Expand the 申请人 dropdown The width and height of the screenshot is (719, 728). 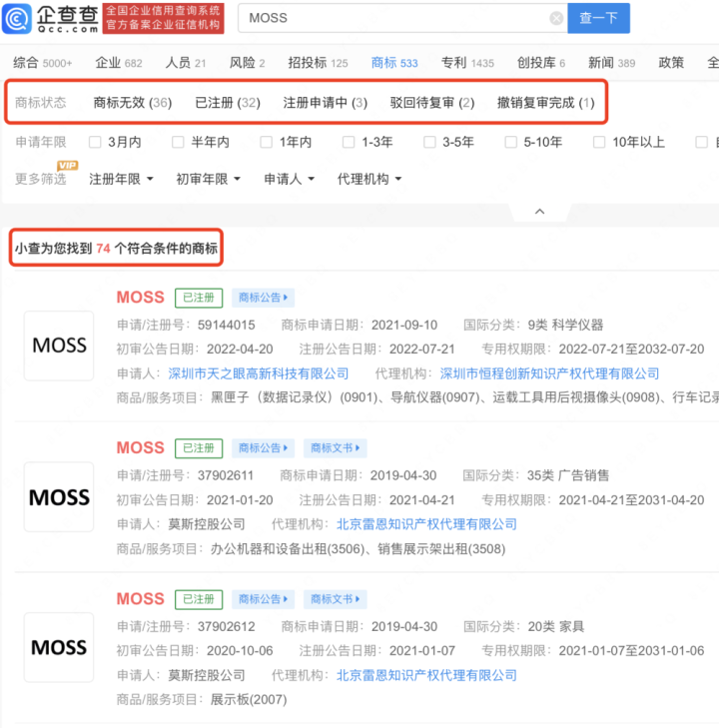tap(290, 179)
